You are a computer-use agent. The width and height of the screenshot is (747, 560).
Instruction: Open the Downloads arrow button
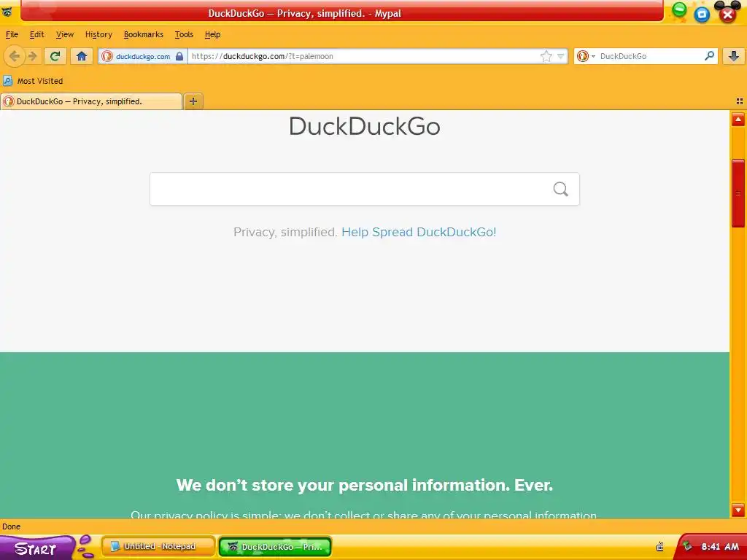[x=734, y=56]
